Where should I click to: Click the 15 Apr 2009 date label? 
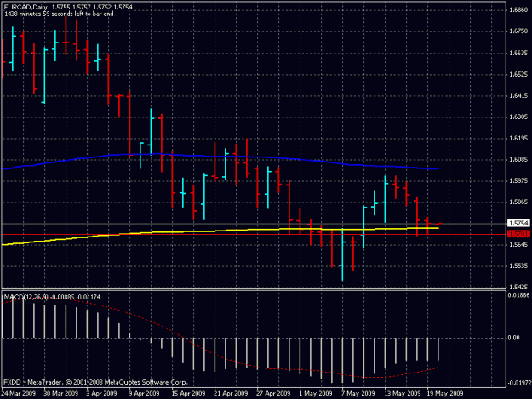(188, 394)
